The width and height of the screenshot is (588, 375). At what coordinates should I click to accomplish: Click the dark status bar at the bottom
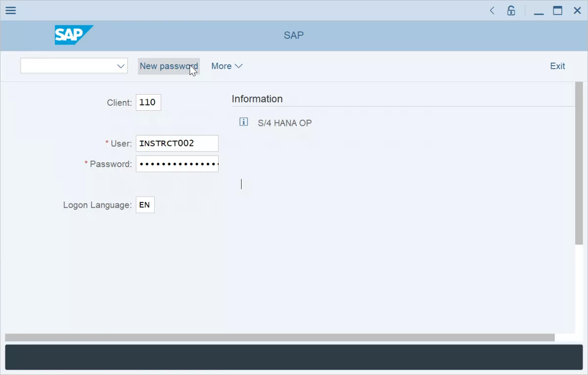click(294, 357)
